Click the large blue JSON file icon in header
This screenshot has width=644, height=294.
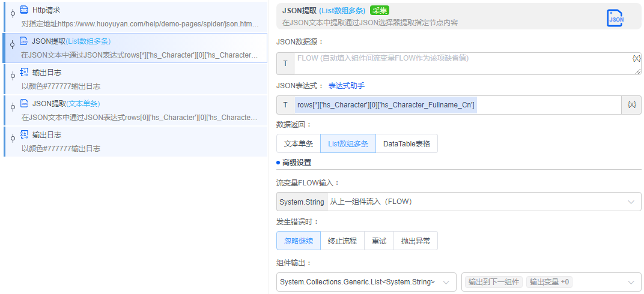(615, 19)
